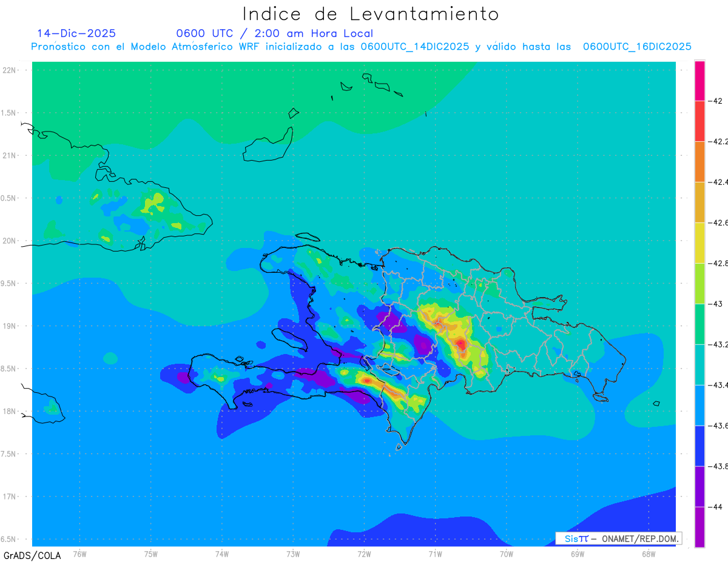Click the title "Indice de Levantamiento"
This screenshot has height=562, width=728.
[x=371, y=14]
